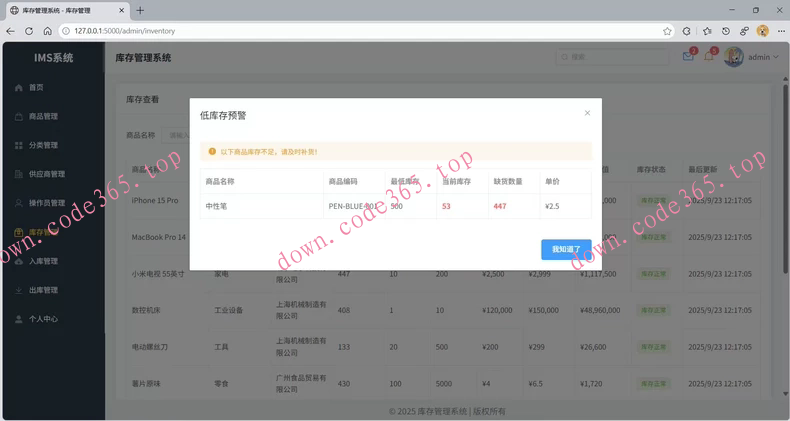The image size is (790, 421).
Task: Click 数控机床 row name
Action: tap(146, 310)
